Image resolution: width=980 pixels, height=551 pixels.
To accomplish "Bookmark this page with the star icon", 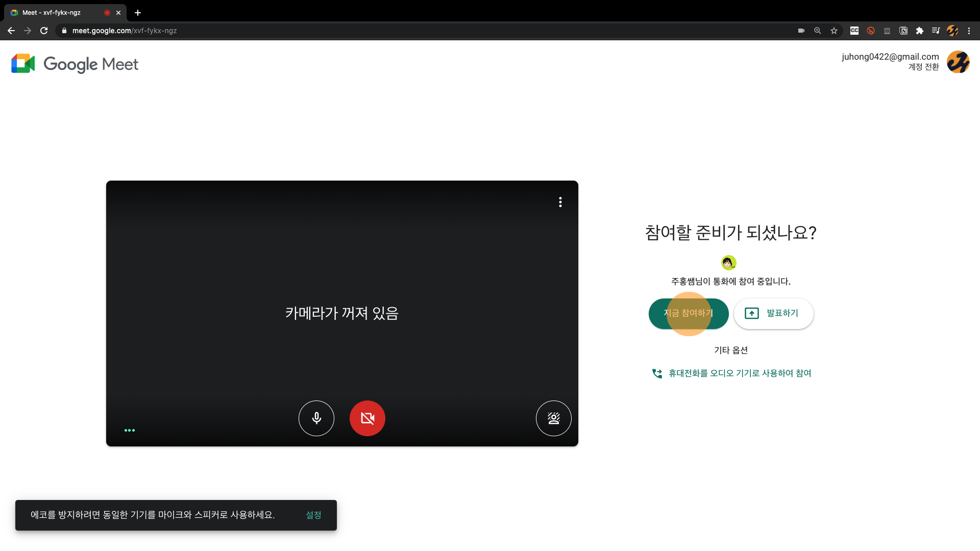I will coord(834,31).
